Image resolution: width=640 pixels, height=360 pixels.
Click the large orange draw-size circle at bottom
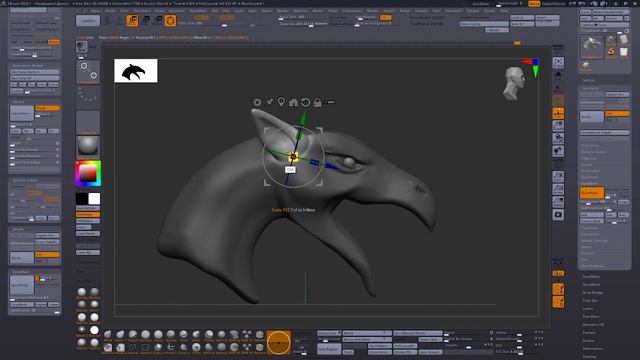point(279,342)
